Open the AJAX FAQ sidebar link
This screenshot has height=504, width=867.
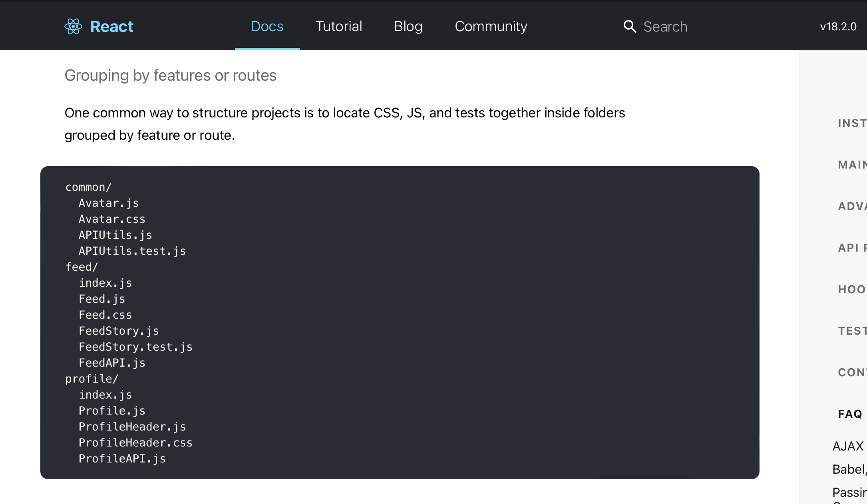pyautogui.click(x=848, y=446)
